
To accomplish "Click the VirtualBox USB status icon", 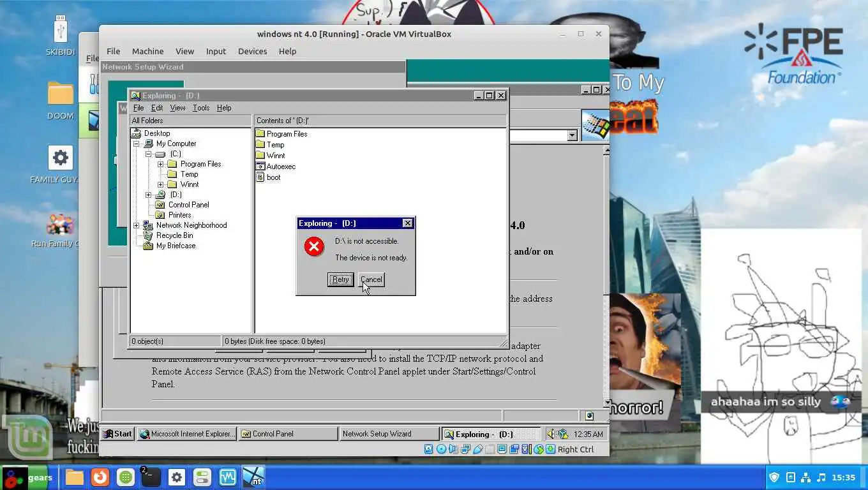I will [x=477, y=449].
